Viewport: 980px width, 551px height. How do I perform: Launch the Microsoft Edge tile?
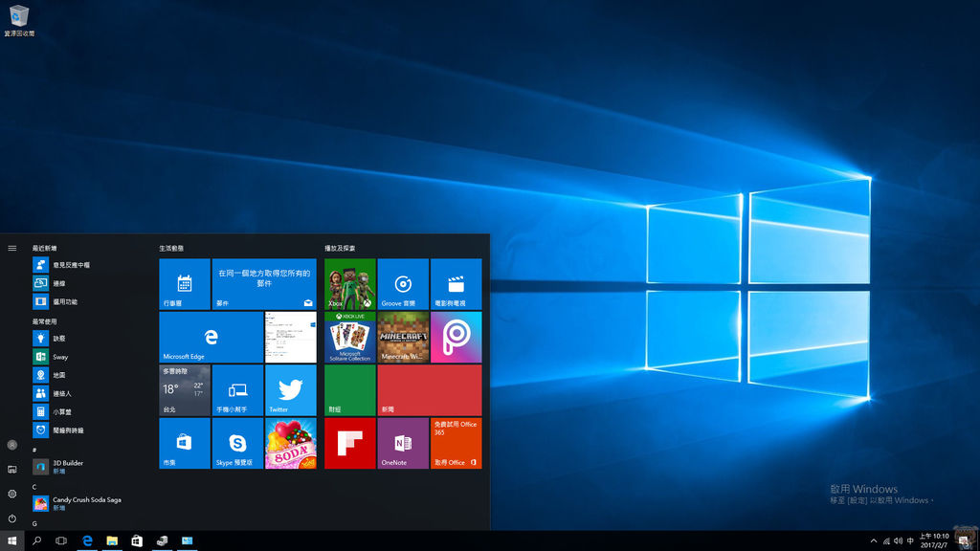pos(212,337)
